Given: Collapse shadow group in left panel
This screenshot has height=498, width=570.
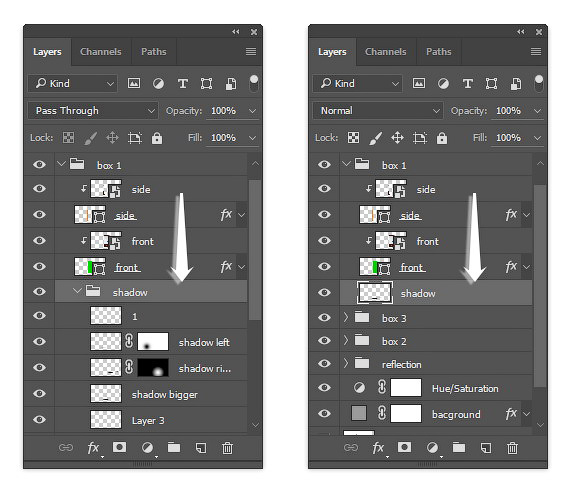Looking at the screenshot, I should (77, 291).
